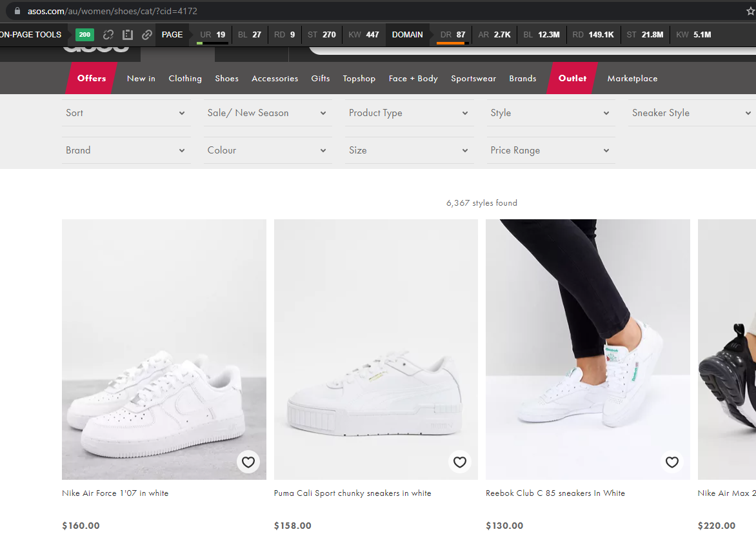Save Nike Air Force 1'07 with heart

(248, 462)
